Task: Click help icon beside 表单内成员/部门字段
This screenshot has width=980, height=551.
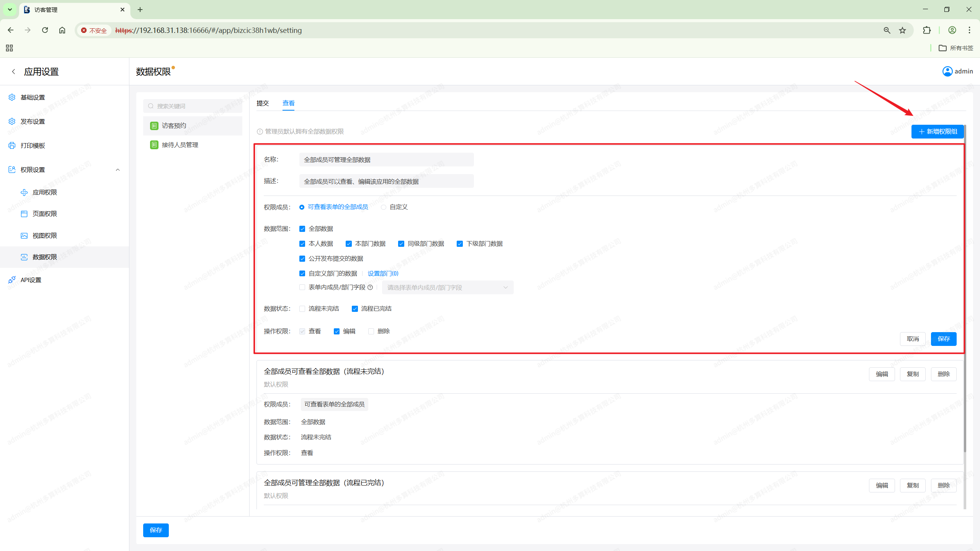Action: (370, 287)
